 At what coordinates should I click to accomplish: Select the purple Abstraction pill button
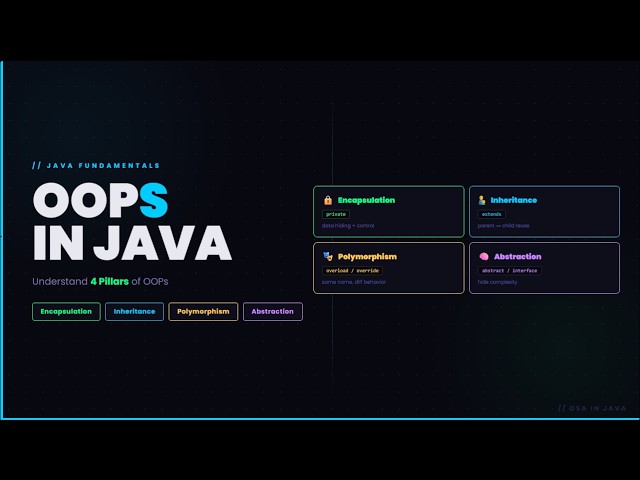[x=273, y=311]
